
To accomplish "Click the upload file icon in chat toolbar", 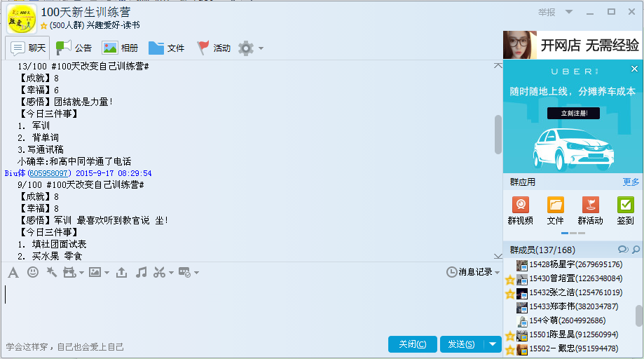I will (x=121, y=272).
